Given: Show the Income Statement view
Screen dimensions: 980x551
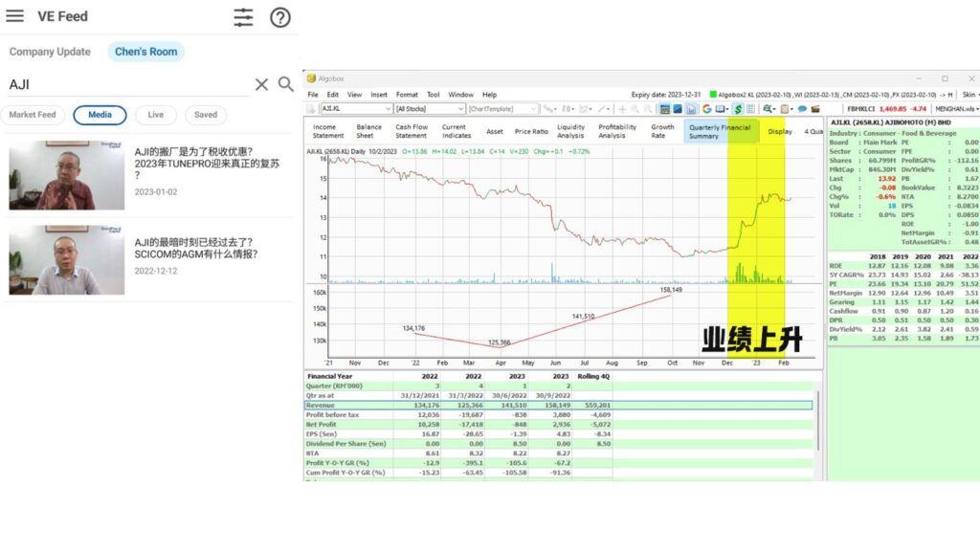Looking at the screenshot, I should point(328,131).
